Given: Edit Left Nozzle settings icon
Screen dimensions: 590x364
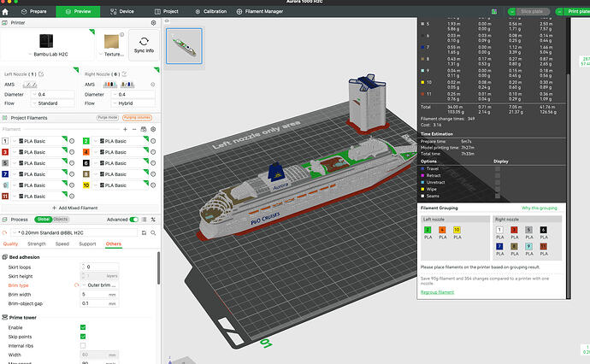Looking at the screenshot, I should [x=41, y=74].
